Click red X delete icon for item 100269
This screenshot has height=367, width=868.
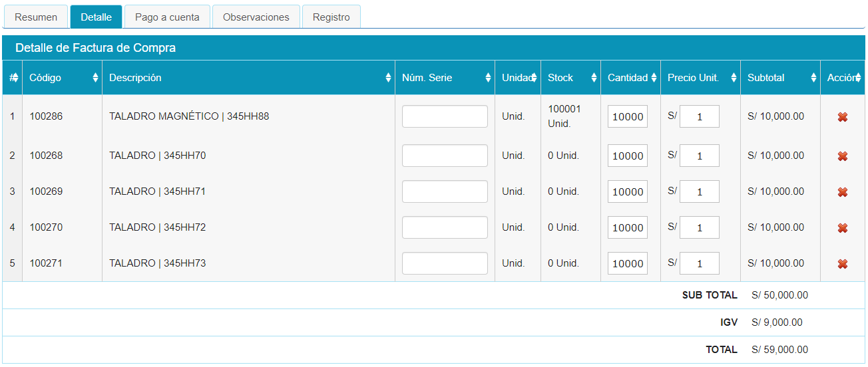[842, 192]
